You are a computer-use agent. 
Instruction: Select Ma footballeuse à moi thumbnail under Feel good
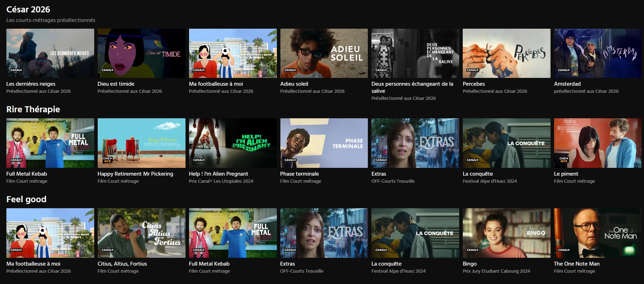50,233
